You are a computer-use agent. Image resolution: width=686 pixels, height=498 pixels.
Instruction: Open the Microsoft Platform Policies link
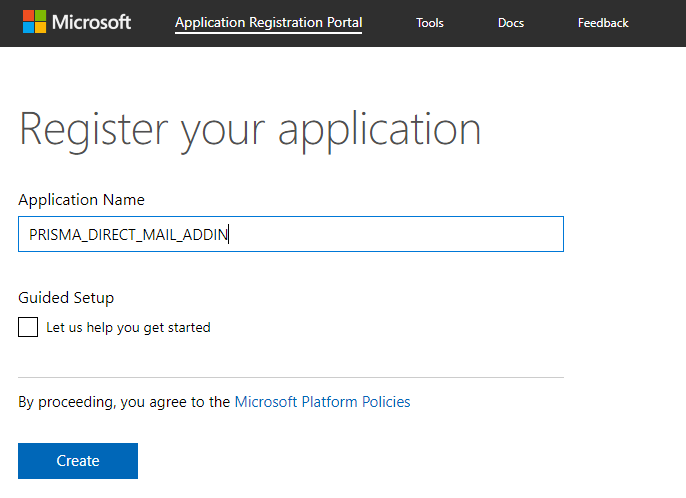point(322,402)
